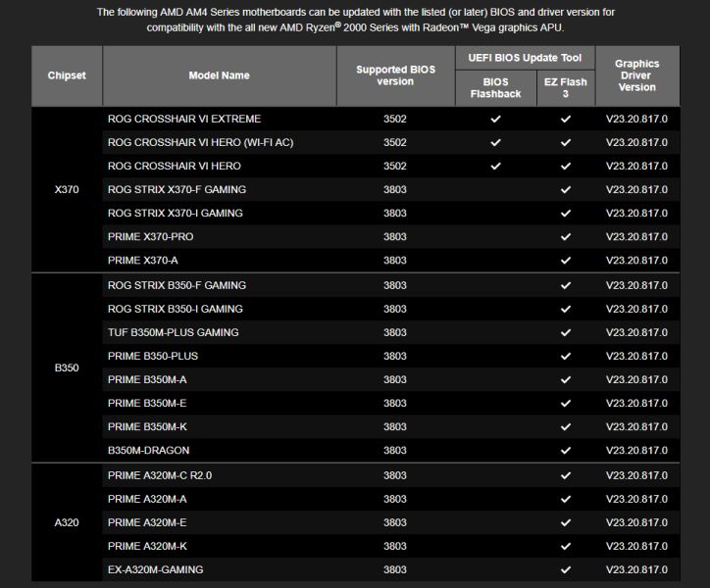Click the Supported BIOS version header
The width and height of the screenshot is (710, 588).
[395, 75]
